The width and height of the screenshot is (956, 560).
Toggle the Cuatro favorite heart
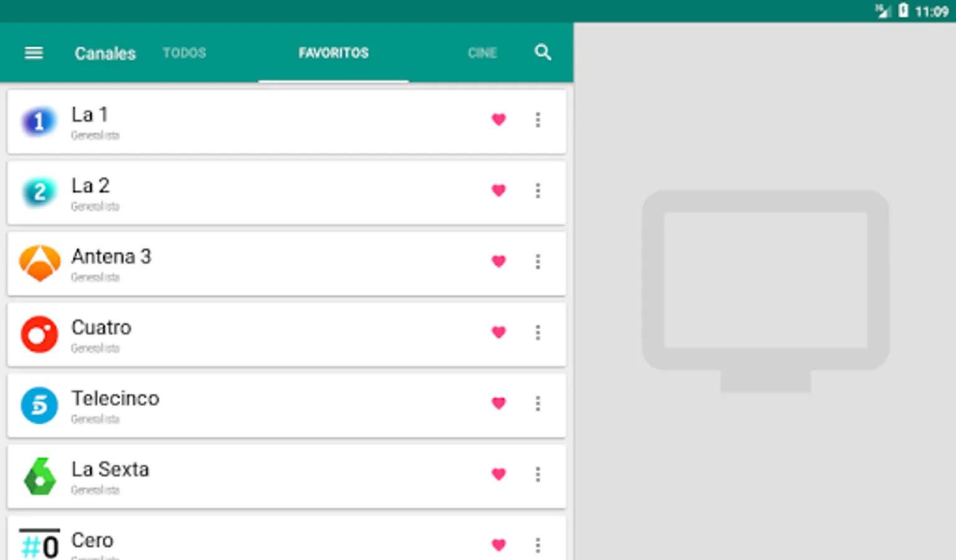click(499, 332)
